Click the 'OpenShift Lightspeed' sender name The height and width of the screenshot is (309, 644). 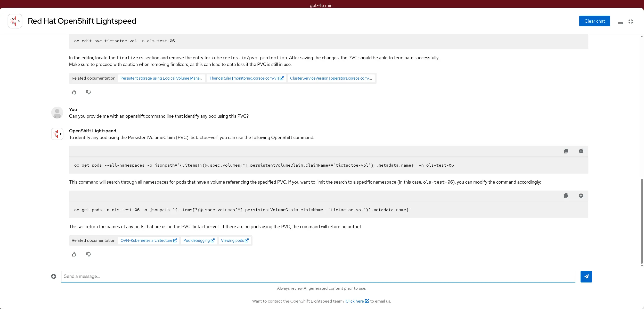93,131
